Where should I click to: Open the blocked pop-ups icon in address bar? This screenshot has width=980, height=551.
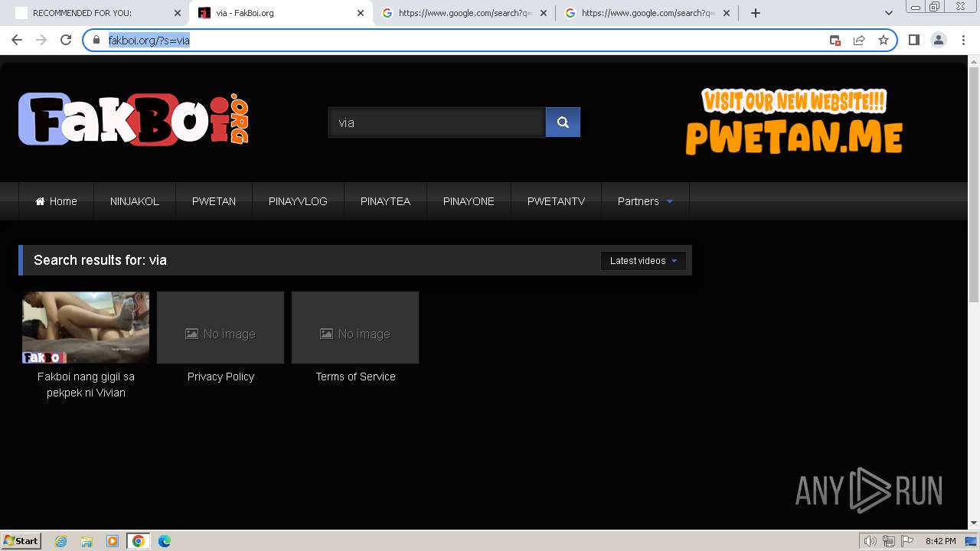click(835, 40)
